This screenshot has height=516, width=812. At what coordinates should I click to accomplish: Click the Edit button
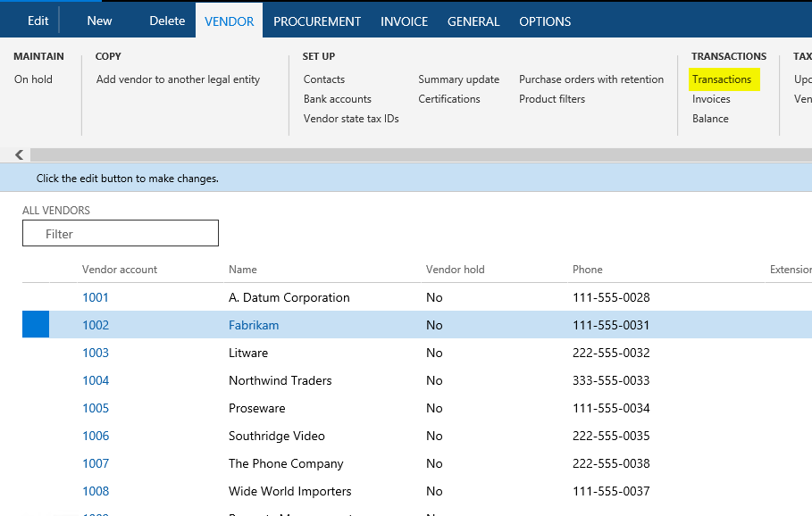(38, 21)
